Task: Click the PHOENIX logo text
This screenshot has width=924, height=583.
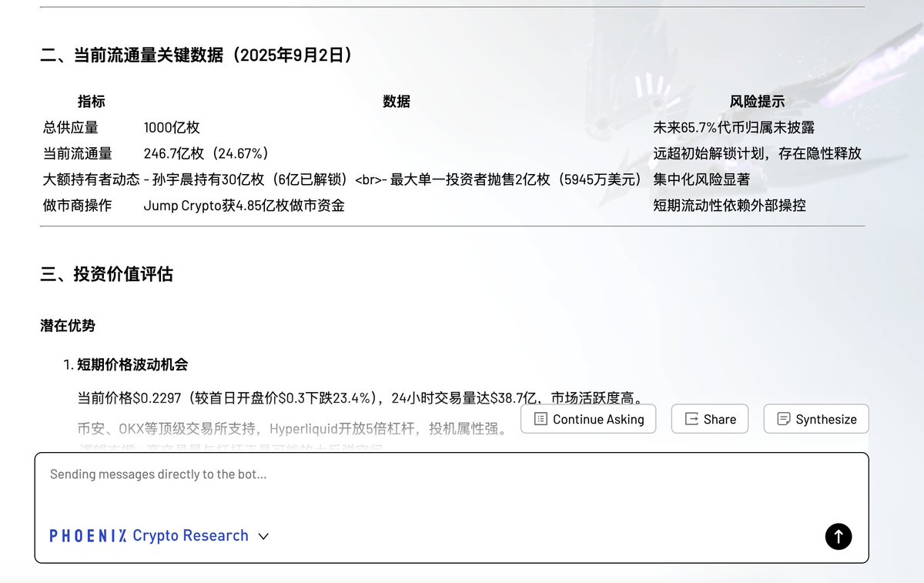Action: click(x=88, y=536)
